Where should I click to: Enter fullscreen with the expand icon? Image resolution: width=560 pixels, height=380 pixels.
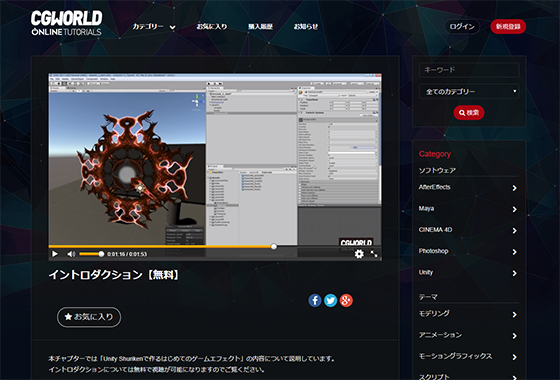pos(374,254)
